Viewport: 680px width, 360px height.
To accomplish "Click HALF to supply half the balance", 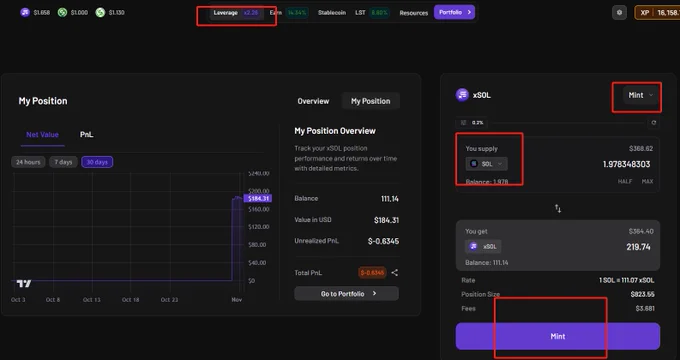I will tap(624, 181).
